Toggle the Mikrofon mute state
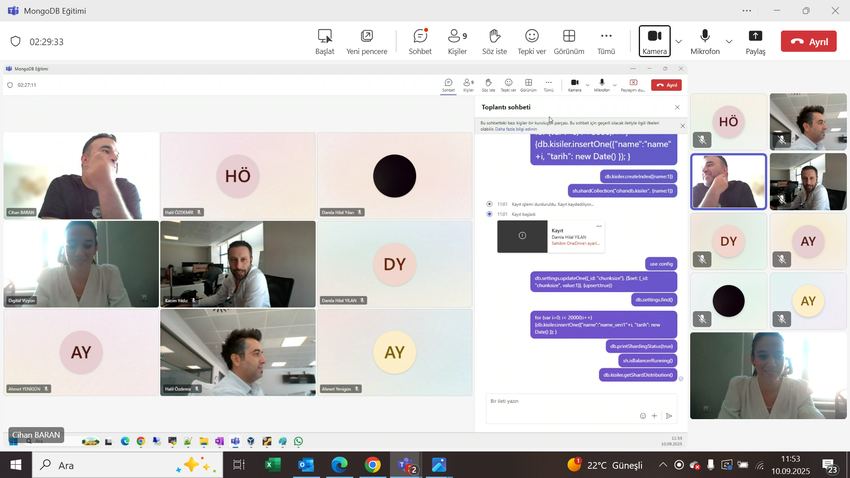The width and height of the screenshot is (850, 478). [705, 42]
